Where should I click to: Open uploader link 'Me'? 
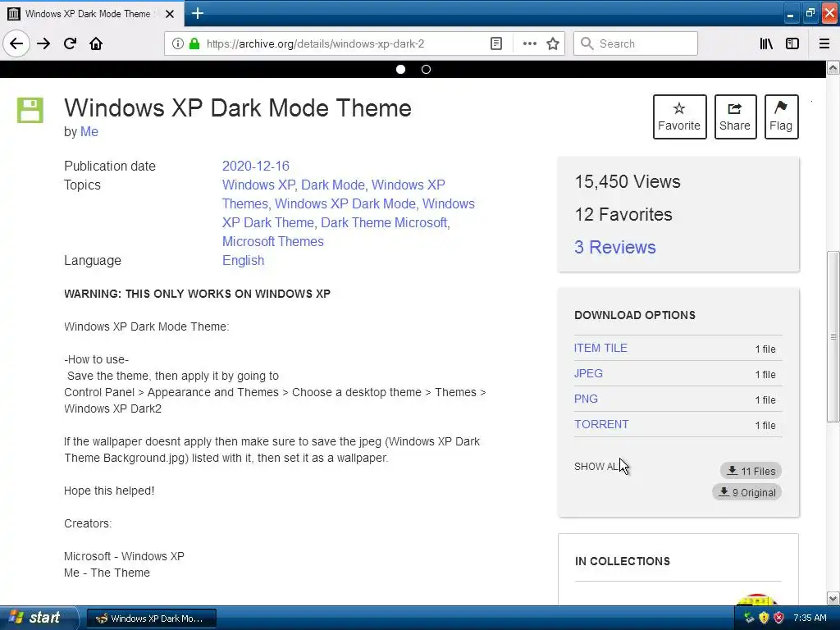89,132
